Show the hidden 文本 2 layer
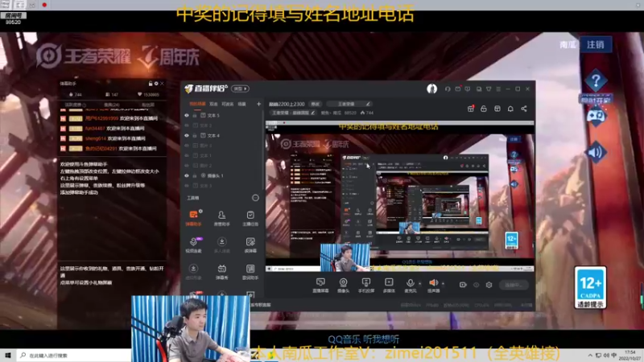Image resolution: width=644 pixels, height=362 pixels. click(x=187, y=125)
